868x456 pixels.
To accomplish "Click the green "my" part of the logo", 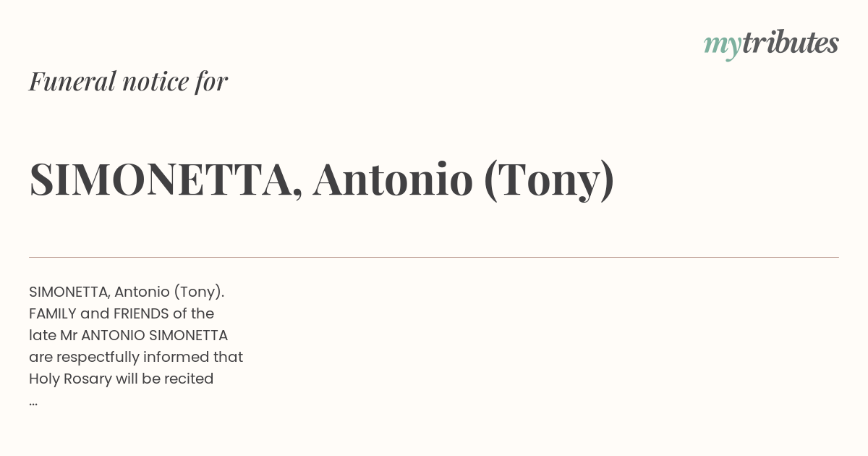I will pyautogui.click(x=722, y=48).
